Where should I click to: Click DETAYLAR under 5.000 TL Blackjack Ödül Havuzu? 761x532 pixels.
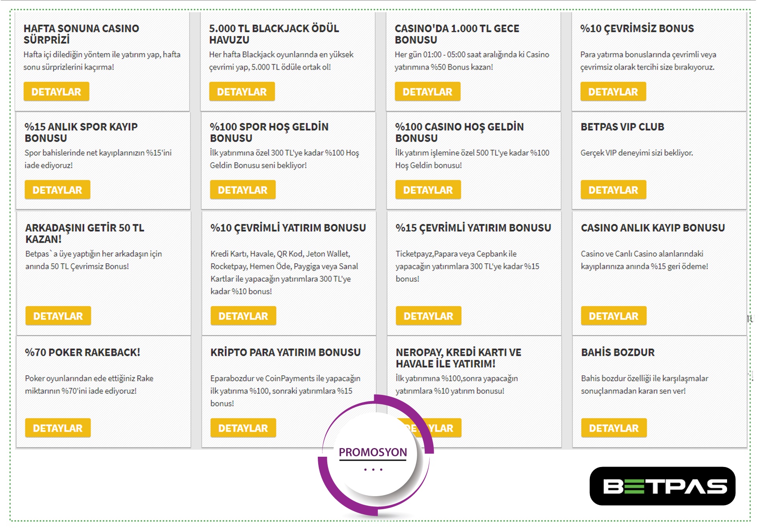click(x=242, y=92)
